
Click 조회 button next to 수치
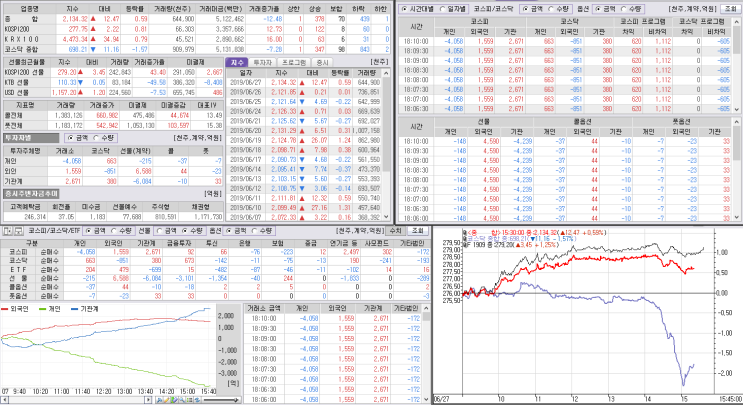point(417,231)
